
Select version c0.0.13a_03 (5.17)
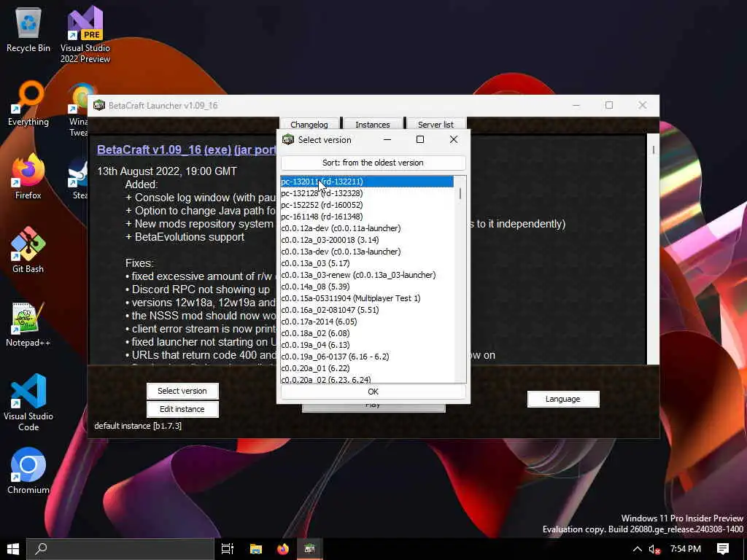click(367, 263)
